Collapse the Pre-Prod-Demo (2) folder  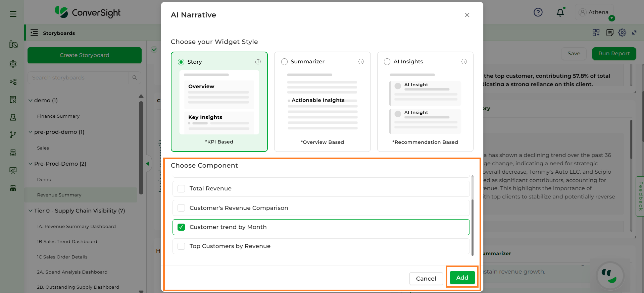31,164
